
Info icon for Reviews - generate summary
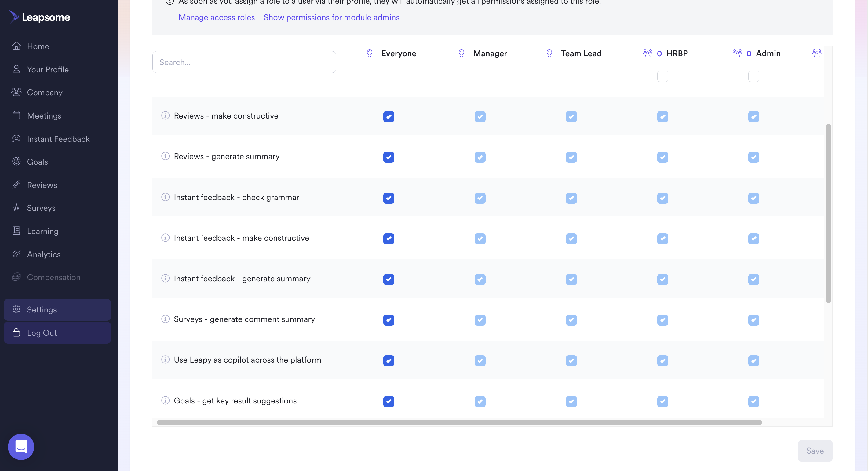[165, 156]
